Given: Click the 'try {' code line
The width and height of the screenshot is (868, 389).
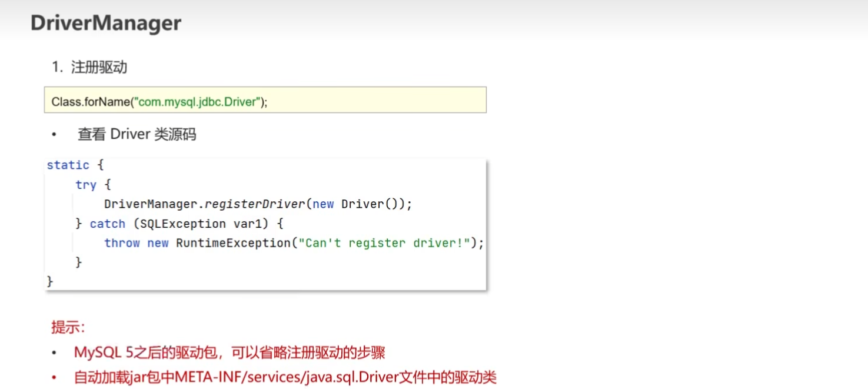Looking at the screenshot, I should [x=93, y=185].
